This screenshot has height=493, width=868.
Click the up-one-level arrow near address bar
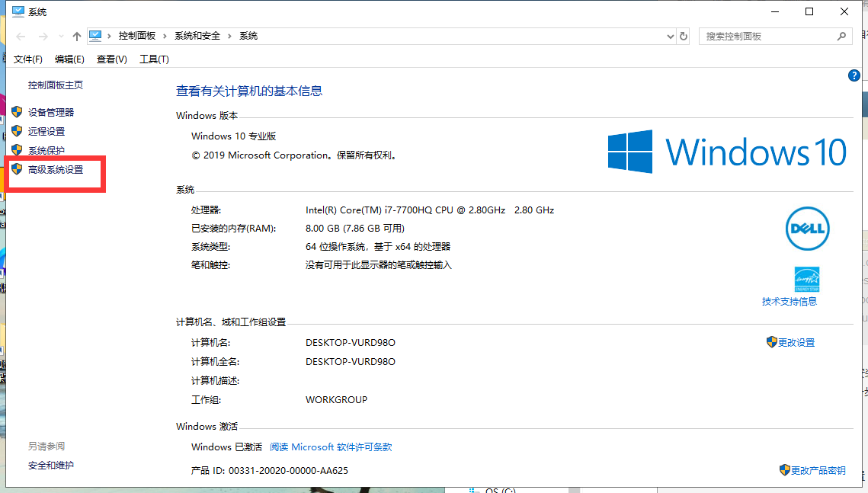[x=76, y=36]
